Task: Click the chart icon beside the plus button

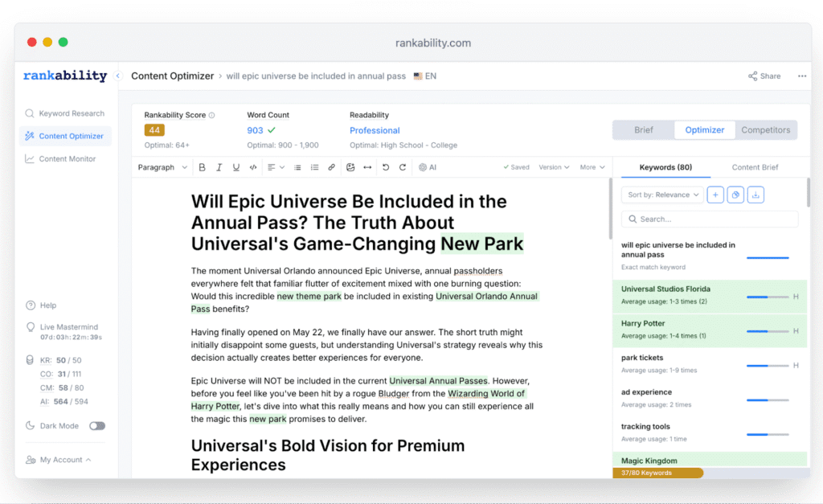Action: coord(735,195)
